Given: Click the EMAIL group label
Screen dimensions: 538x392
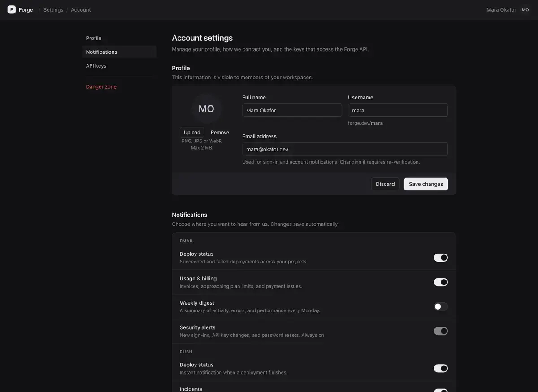Looking at the screenshot, I should coord(187,241).
